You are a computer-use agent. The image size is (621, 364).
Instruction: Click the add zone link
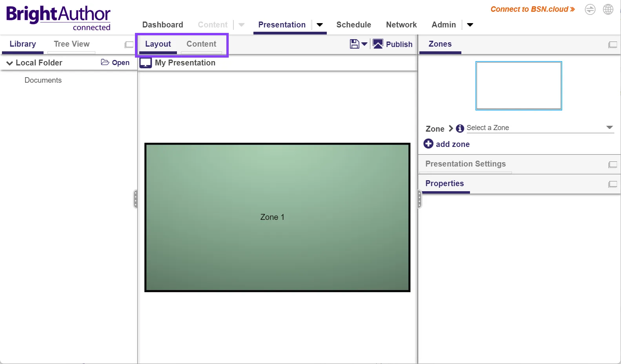(453, 144)
